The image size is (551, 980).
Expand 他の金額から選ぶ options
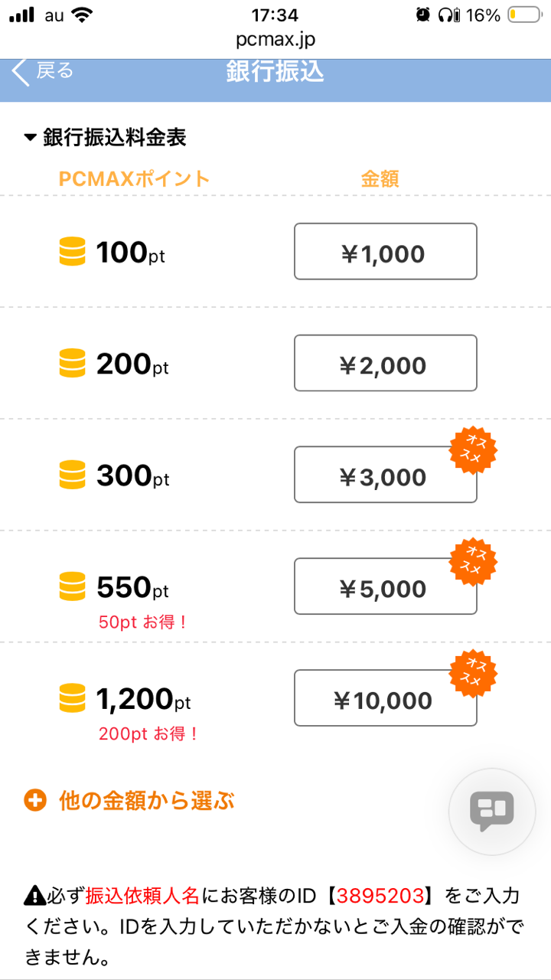pyautogui.click(x=146, y=802)
